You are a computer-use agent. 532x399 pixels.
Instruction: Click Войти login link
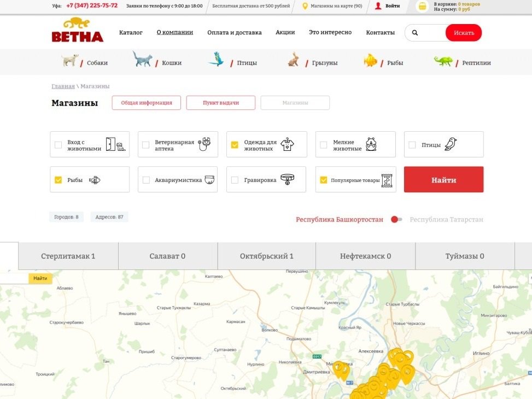[x=393, y=6]
